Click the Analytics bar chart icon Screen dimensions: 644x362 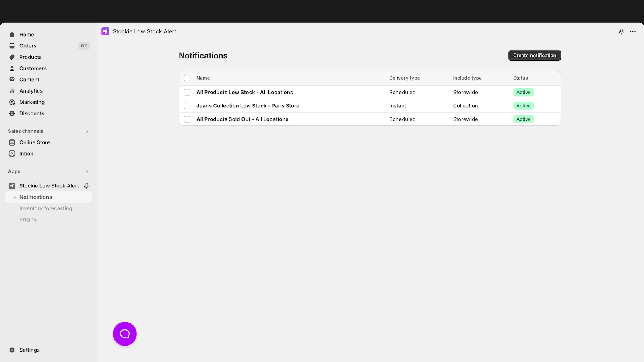[12, 91]
